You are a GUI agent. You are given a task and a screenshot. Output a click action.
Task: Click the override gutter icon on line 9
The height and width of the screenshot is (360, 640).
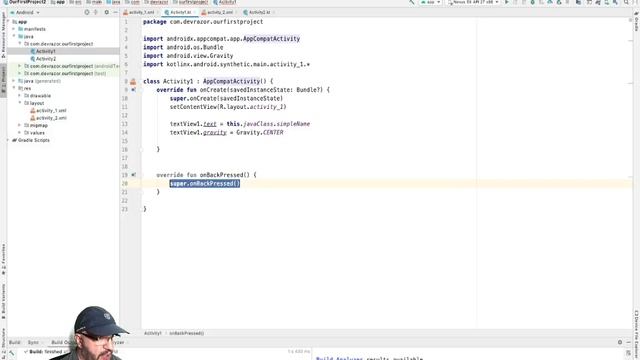coord(133,90)
